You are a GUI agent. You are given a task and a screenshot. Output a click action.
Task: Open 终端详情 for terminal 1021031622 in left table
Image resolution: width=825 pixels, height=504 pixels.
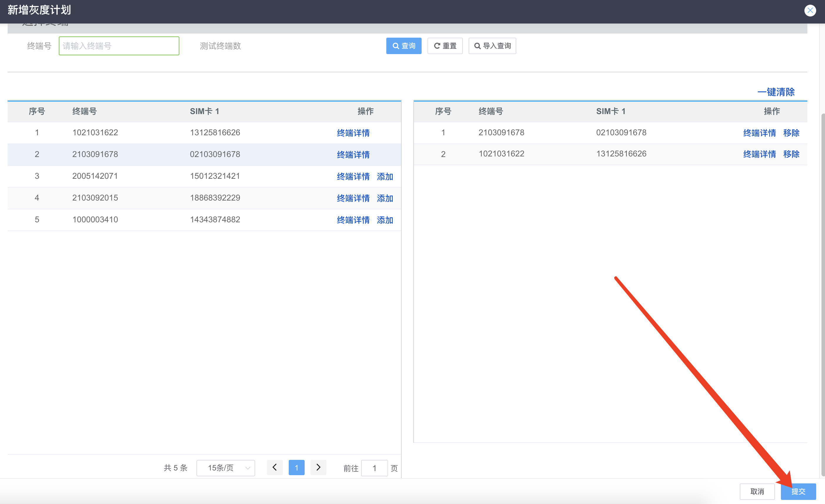(353, 133)
